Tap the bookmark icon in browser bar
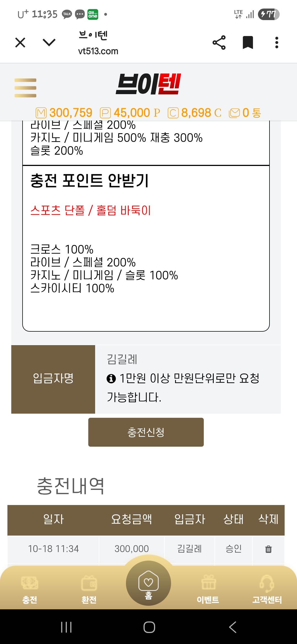Image resolution: width=297 pixels, height=644 pixels. pyautogui.click(x=248, y=43)
